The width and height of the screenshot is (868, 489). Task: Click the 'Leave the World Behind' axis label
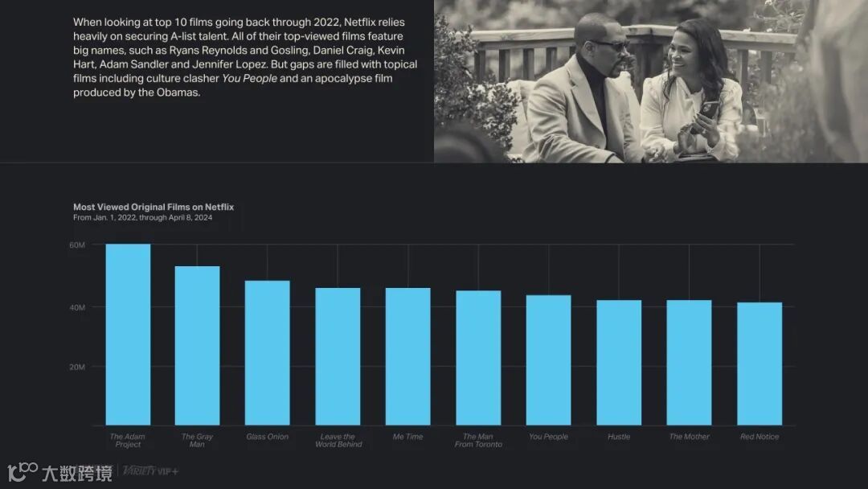pos(338,440)
